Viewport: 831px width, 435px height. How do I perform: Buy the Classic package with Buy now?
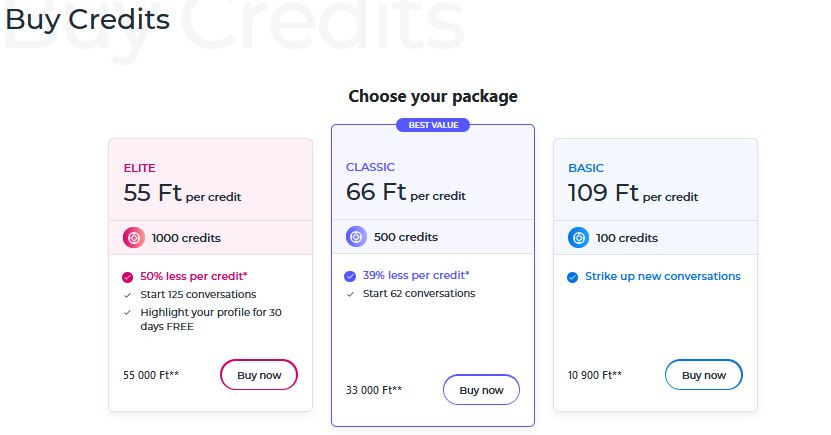[x=481, y=390]
